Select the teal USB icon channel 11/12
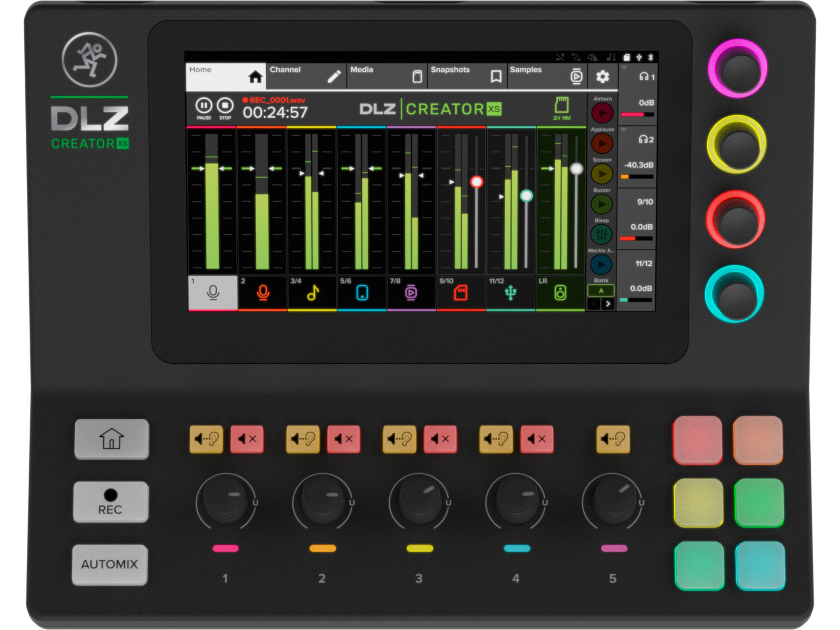The image size is (840, 630). coord(510,293)
